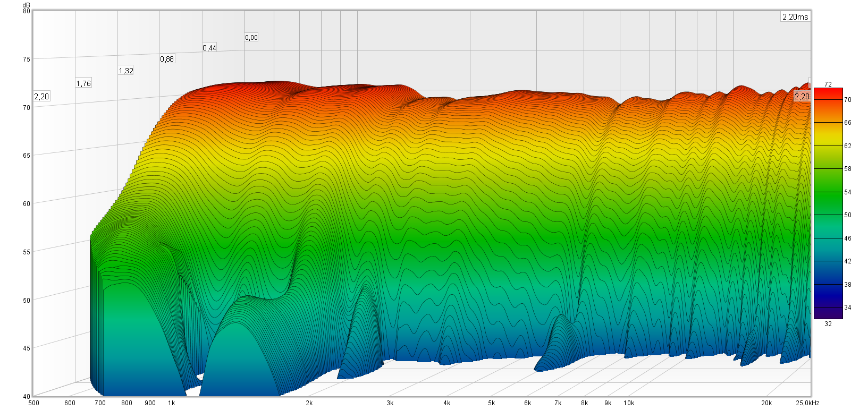Click the dark purple bottom of color scale
This screenshot has height=410, width=868.
tap(828, 313)
